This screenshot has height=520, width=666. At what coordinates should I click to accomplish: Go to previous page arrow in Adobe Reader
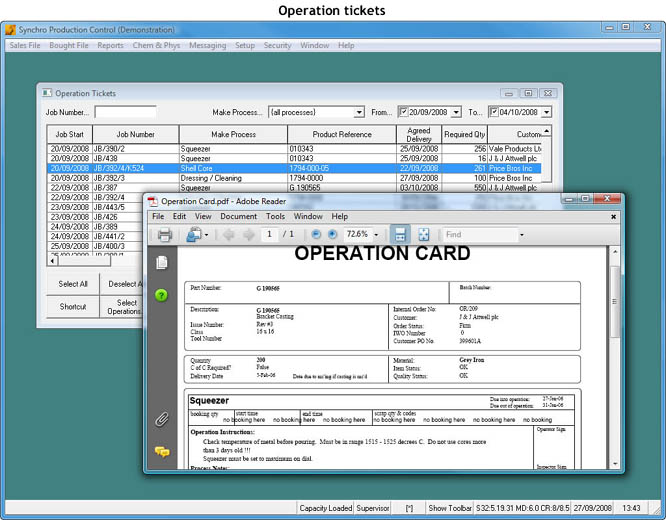(229, 235)
